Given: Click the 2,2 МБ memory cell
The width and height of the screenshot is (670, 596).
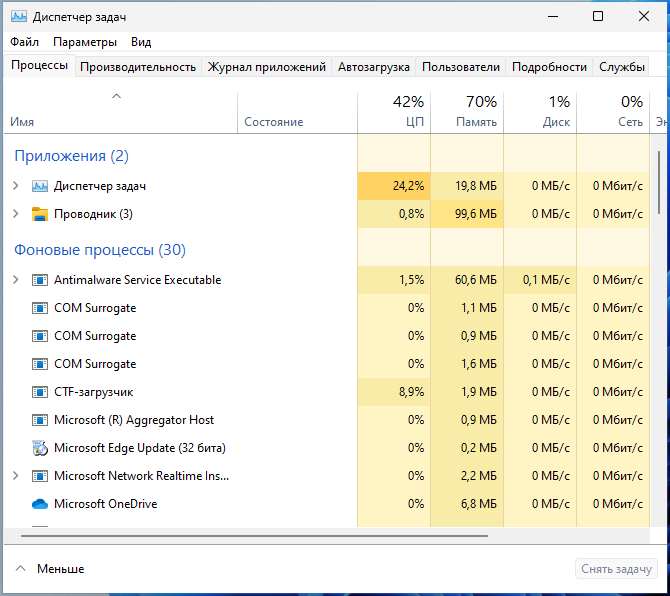Looking at the screenshot, I should click(467, 476).
